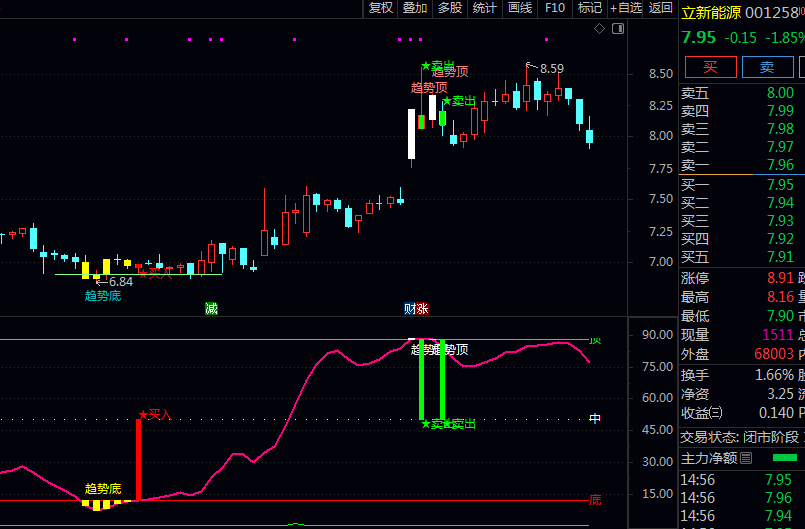The image size is (805, 529).
Task: Click the 返回 back button
Action: [x=661, y=8]
